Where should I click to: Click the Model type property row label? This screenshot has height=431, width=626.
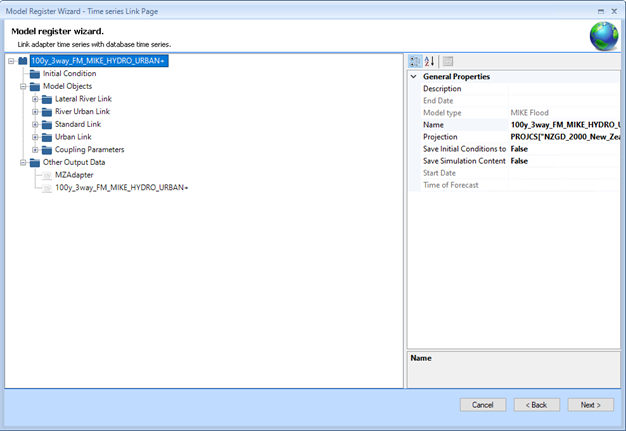(442, 113)
